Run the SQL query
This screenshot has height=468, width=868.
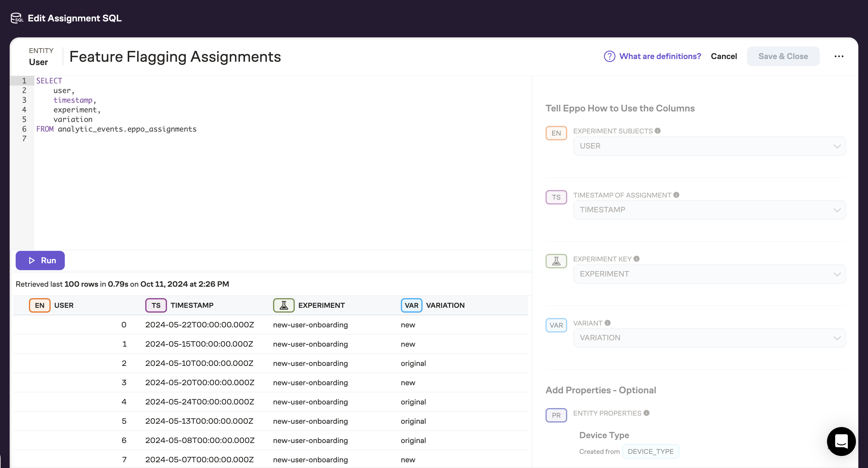click(x=40, y=260)
